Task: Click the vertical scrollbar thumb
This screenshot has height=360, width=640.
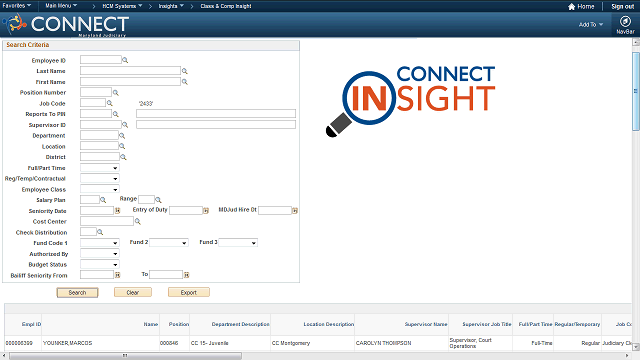Action: click(636, 91)
